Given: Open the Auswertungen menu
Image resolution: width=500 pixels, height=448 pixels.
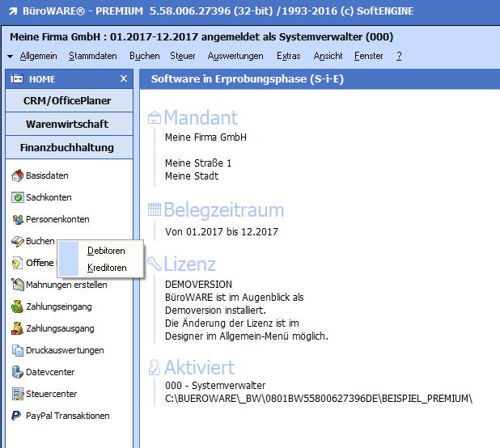Looking at the screenshot, I should coord(235,56).
